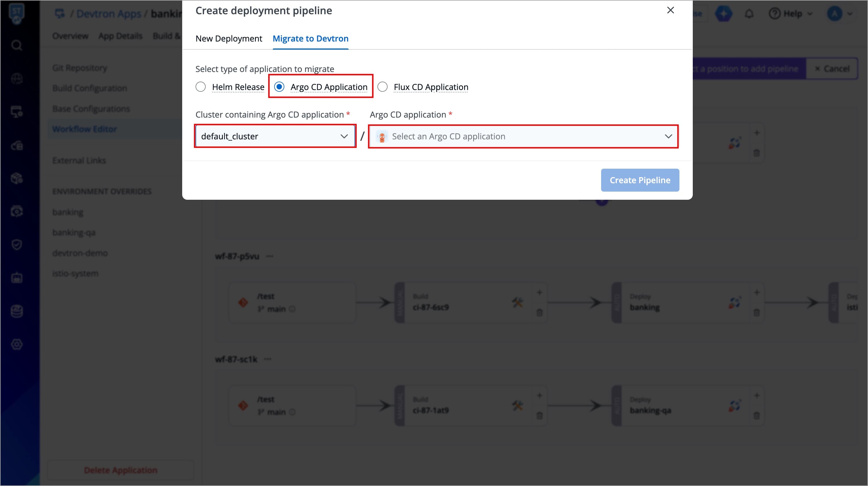Switch to Migrate to Devtron tab
Image resolution: width=868 pixels, height=486 pixels.
[310, 39]
